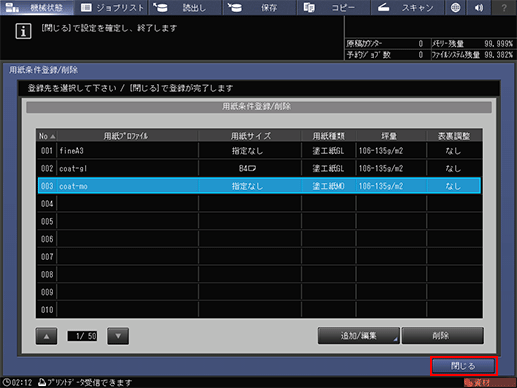
Task: Click the メモリー残量 memory remaining value
Action: pyautogui.click(x=498, y=44)
